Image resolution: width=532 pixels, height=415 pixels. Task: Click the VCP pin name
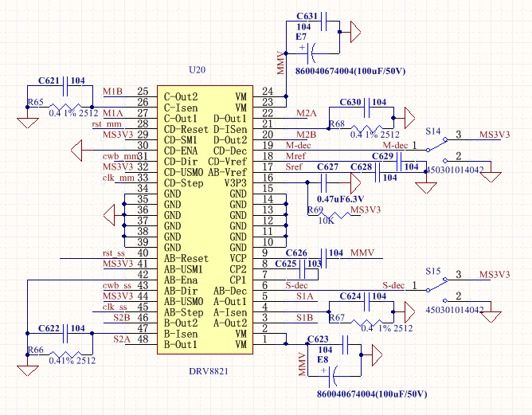(x=238, y=258)
